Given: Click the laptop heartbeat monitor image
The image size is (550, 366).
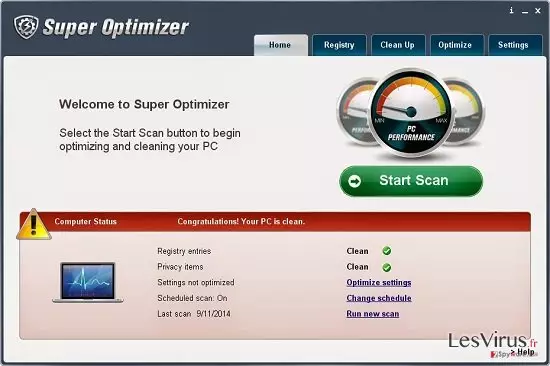Looking at the screenshot, I should [88, 282].
